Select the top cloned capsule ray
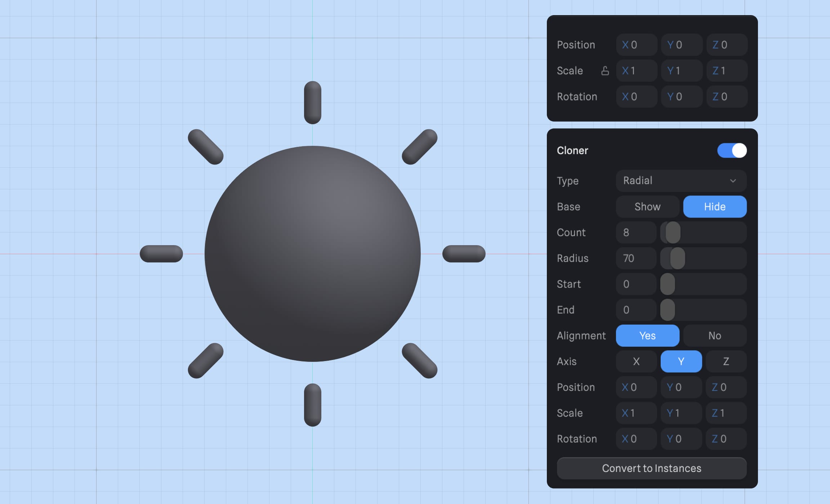 click(x=312, y=102)
